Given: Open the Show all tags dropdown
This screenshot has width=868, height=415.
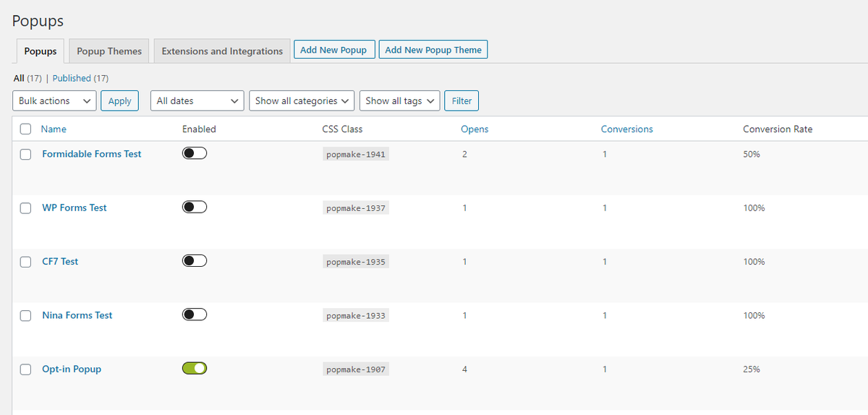Looking at the screenshot, I should click(400, 101).
